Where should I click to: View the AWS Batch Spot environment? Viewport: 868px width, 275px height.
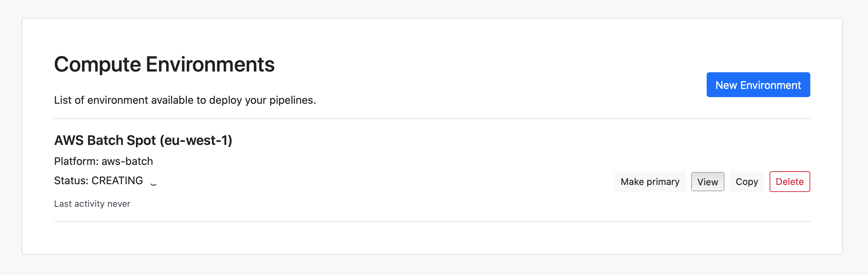707,182
